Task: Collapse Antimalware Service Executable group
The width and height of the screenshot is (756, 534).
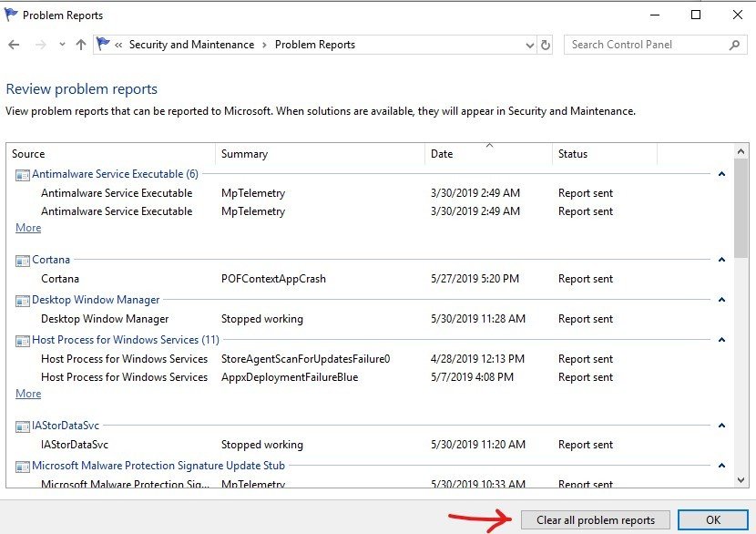Action: tap(721, 174)
